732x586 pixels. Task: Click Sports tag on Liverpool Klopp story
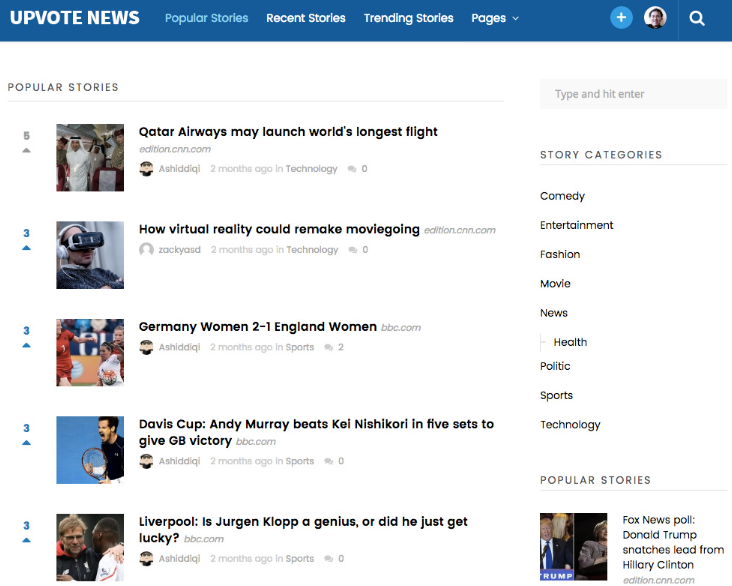(300, 559)
